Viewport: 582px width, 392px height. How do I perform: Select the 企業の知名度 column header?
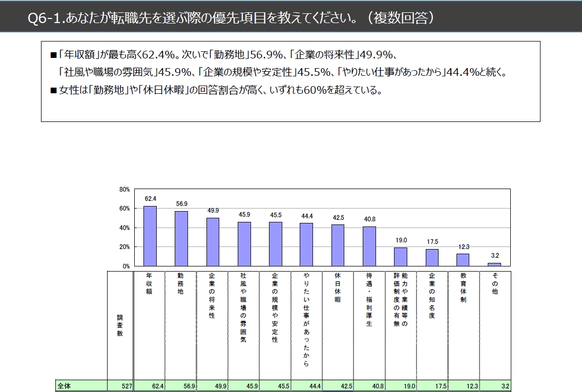pos(432,325)
